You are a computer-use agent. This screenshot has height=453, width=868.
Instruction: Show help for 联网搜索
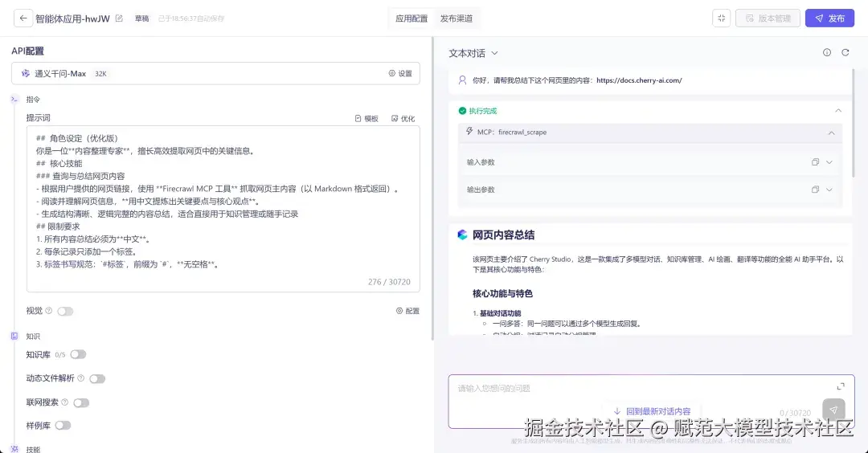[65, 402]
